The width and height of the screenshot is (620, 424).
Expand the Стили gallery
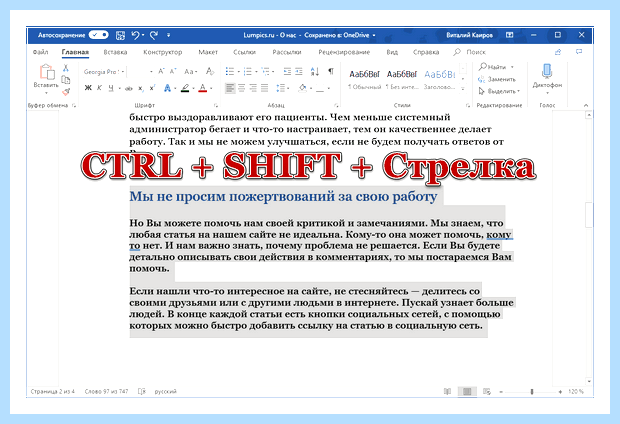[463, 89]
